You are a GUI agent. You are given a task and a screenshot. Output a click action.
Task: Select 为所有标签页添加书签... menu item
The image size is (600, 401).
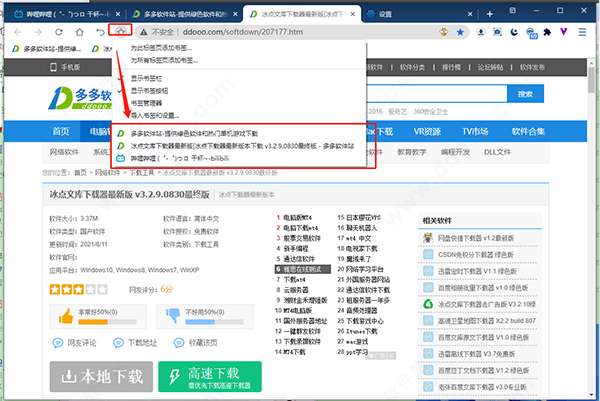(x=164, y=60)
